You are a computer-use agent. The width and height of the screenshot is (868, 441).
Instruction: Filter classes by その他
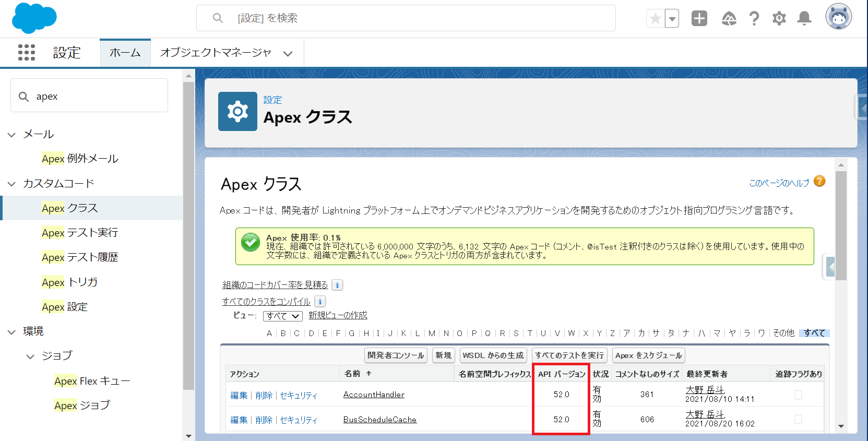coord(783,333)
